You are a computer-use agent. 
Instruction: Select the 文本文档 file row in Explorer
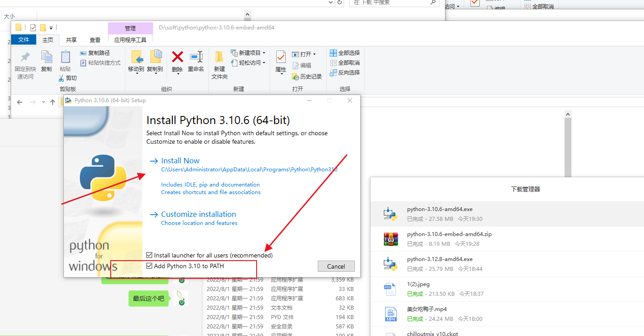[280, 308]
